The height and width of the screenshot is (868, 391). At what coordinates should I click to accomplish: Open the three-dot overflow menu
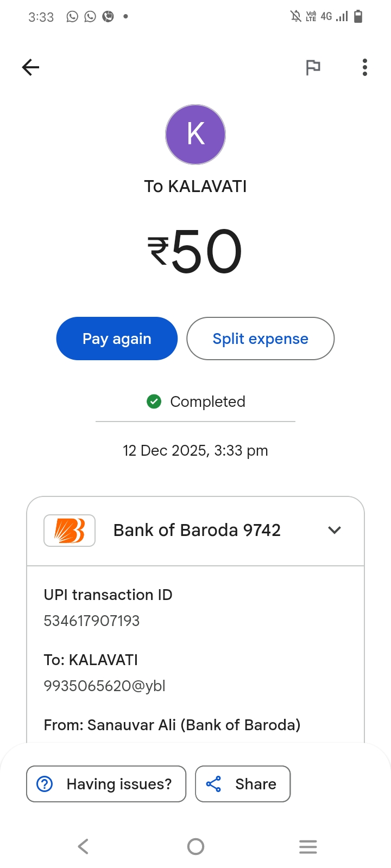coord(365,67)
